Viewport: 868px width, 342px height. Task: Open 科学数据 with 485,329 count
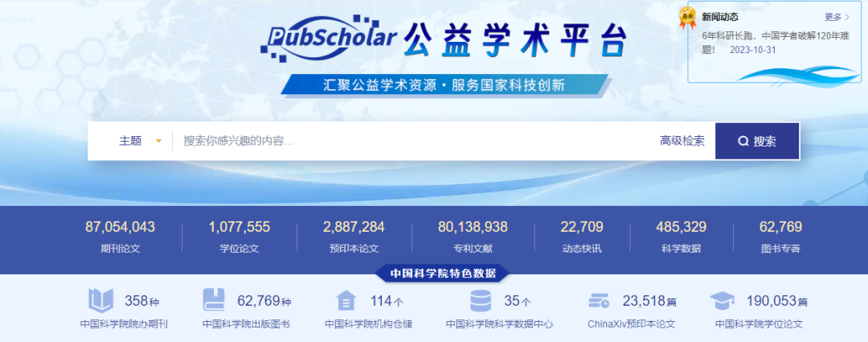click(681, 237)
